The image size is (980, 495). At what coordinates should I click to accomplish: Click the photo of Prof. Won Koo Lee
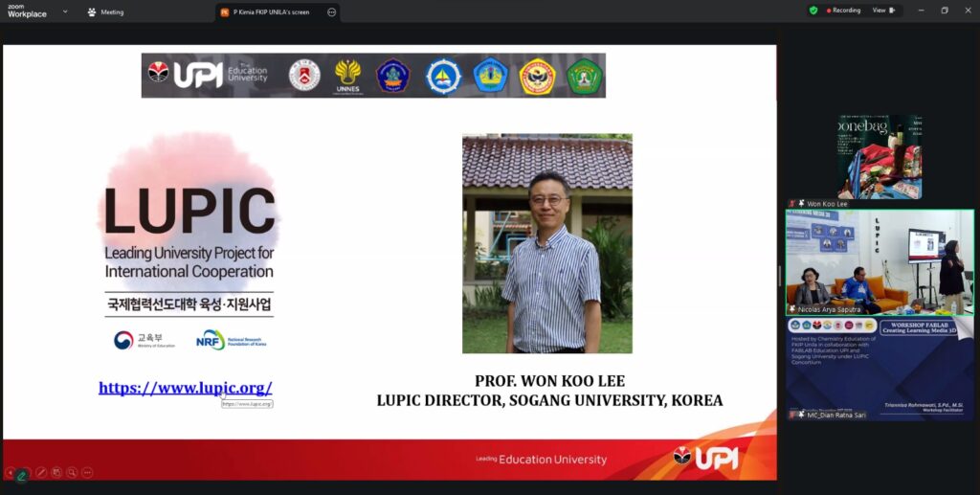point(546,243)
